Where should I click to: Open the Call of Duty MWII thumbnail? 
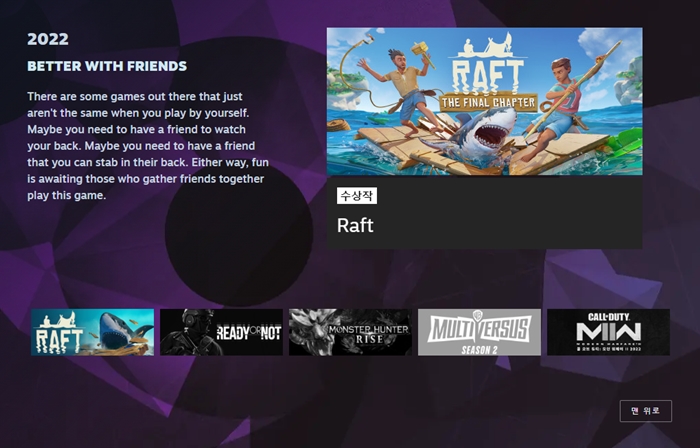click(x=608, y=332)
